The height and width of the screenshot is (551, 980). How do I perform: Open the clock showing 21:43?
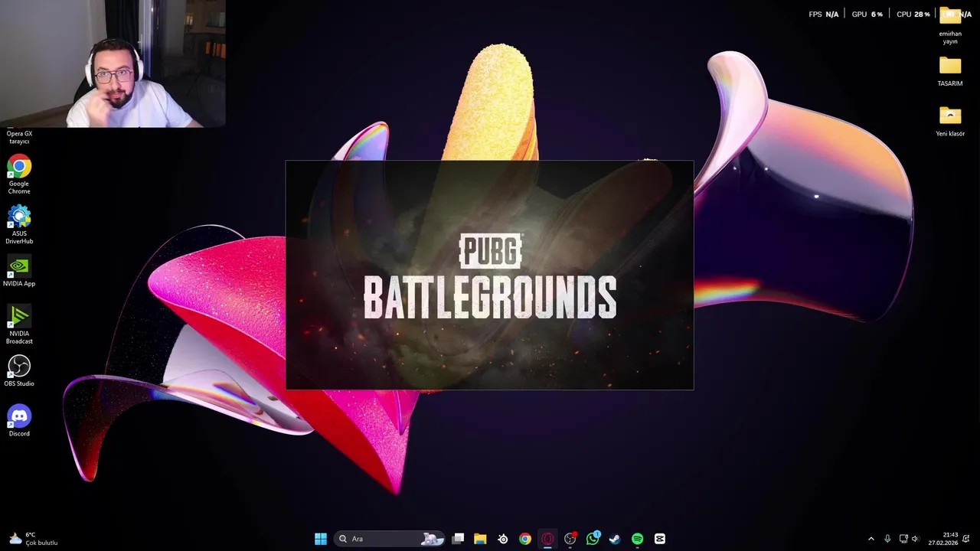pos(943,539)
